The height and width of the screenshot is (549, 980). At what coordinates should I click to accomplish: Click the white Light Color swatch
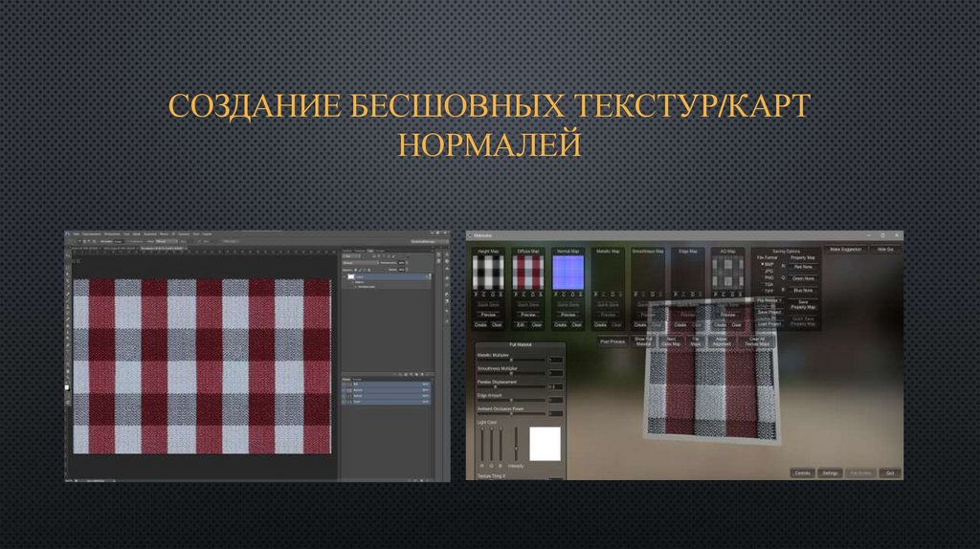click(x=545, y=444)
